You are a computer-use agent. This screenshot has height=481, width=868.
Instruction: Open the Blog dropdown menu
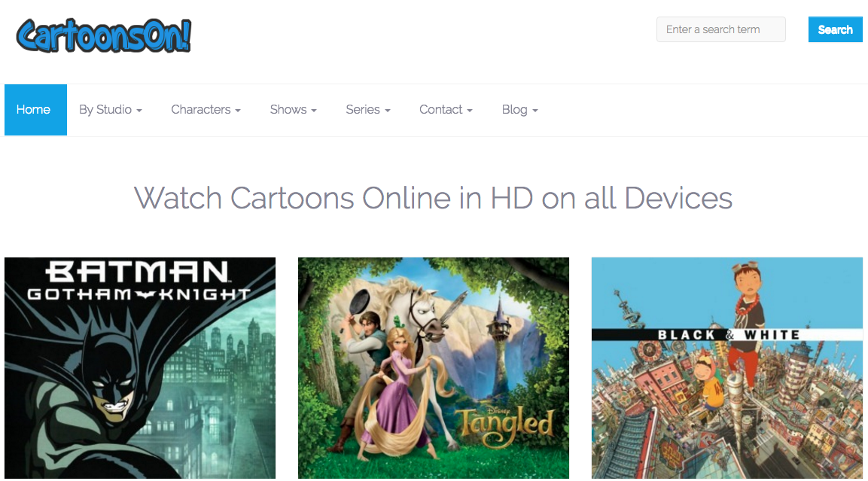[x=519, y=110]
